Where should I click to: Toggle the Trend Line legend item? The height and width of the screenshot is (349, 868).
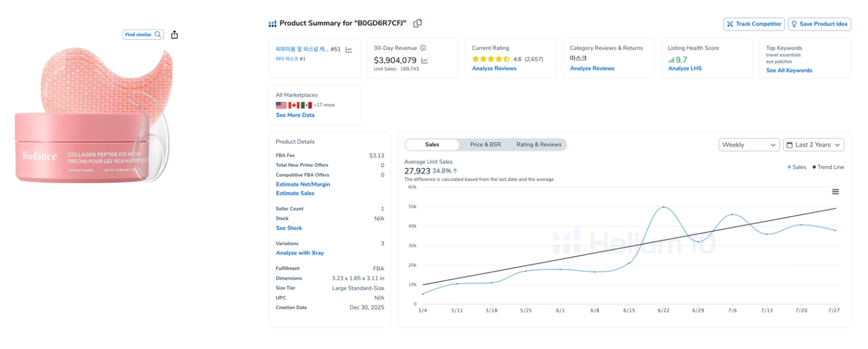(x=828, y=167)
